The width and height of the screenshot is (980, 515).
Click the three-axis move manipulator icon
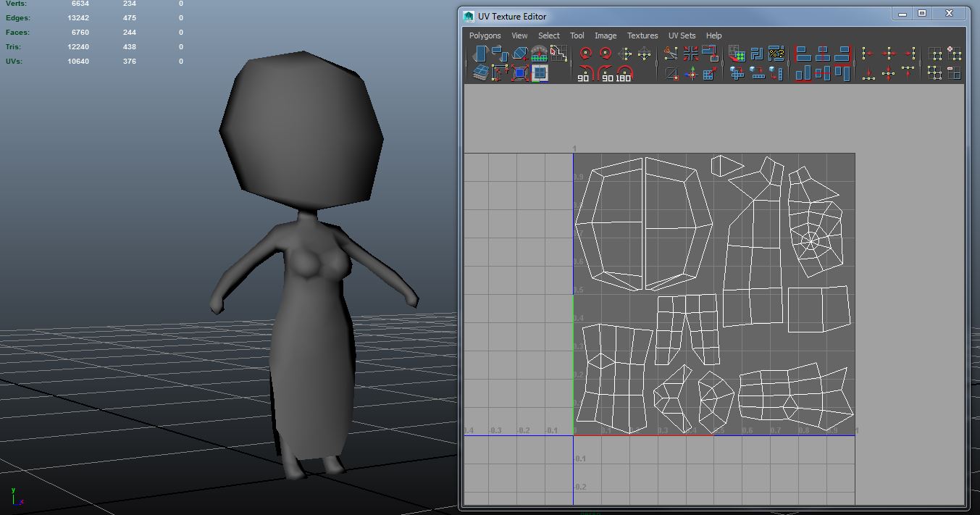(691, 73)
